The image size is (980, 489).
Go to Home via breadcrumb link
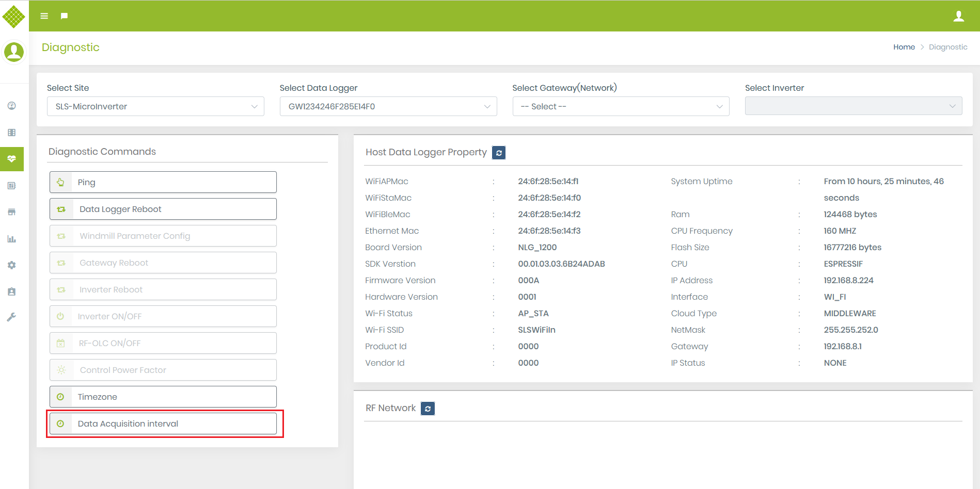[x=904, y=47]
